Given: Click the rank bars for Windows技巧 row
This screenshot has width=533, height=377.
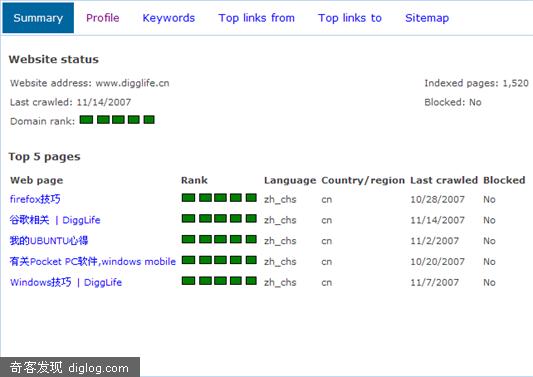Looking at the screenshot, I should coord(219,281).
